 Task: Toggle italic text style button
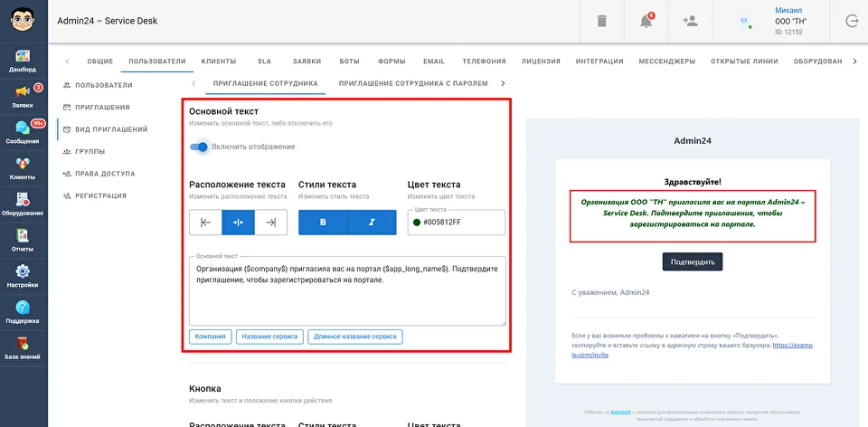point(372,223)
